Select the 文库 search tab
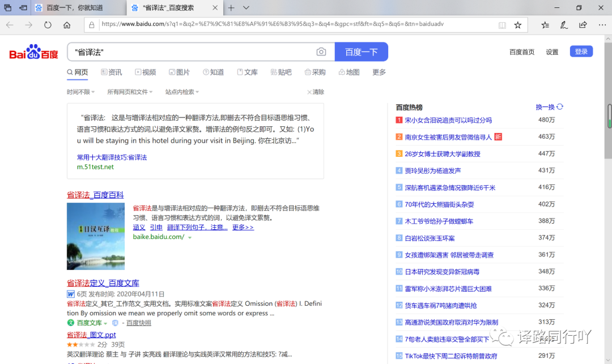 tap(248, 72)
